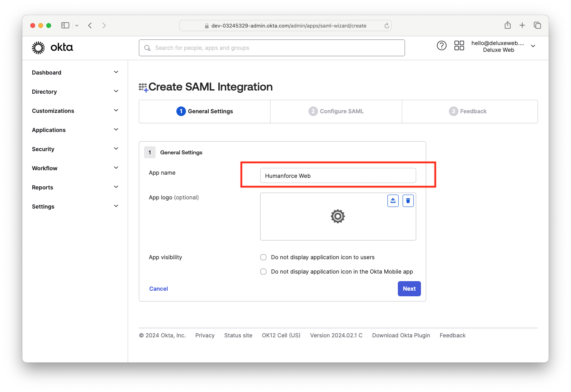
Task: Expand the Customizations sidebar menu
Action: (75, 111)
